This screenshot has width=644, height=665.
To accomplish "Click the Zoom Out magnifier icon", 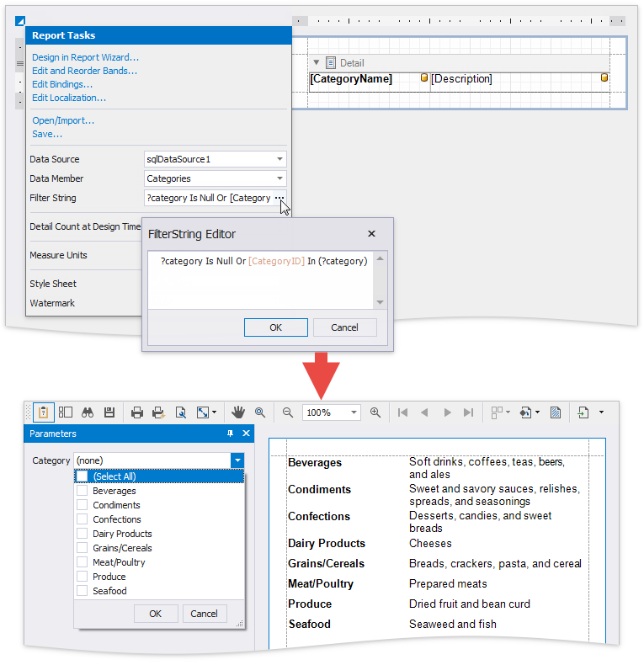I will (288, 412).
